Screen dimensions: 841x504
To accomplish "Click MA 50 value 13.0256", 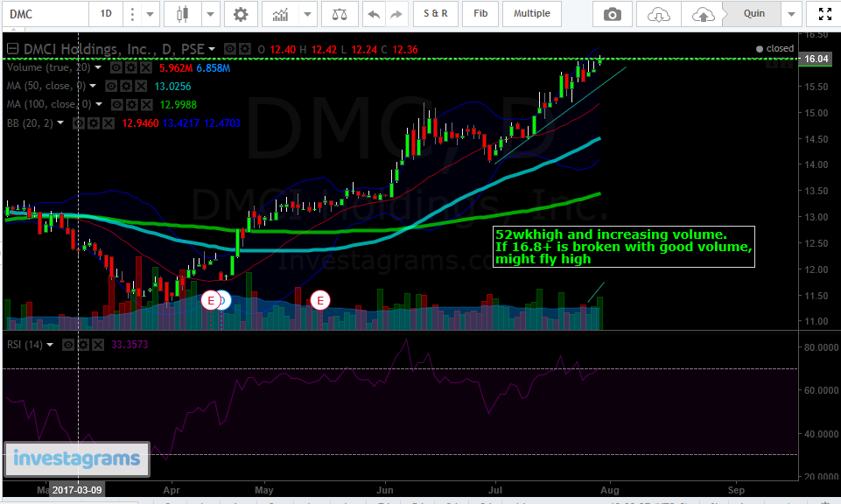I will point(172,87).
